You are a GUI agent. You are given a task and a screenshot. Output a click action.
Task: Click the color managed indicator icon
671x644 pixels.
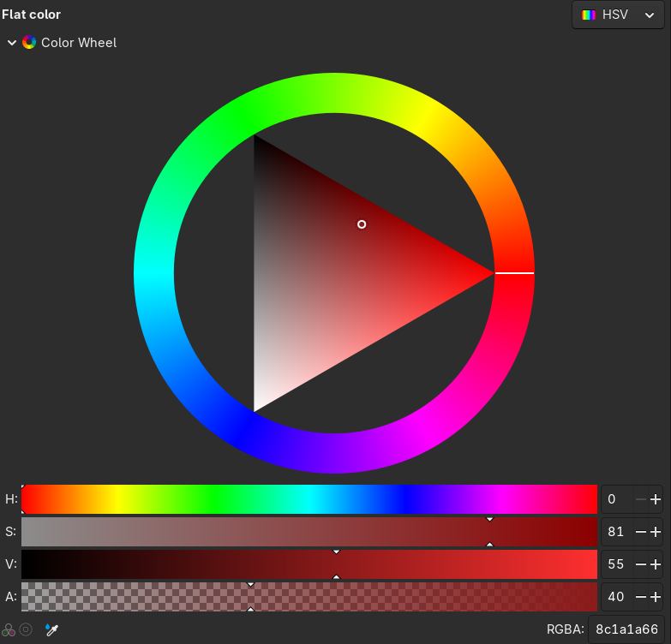point(9,629)
